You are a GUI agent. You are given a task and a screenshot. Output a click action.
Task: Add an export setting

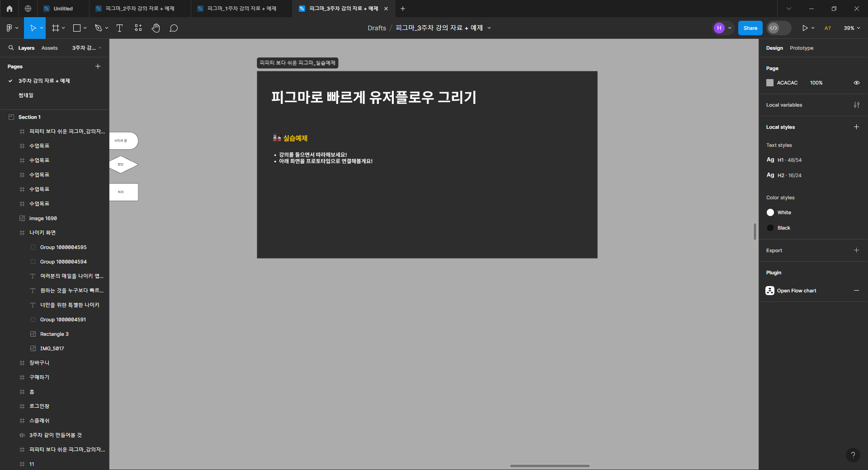[x=856, y=250]
